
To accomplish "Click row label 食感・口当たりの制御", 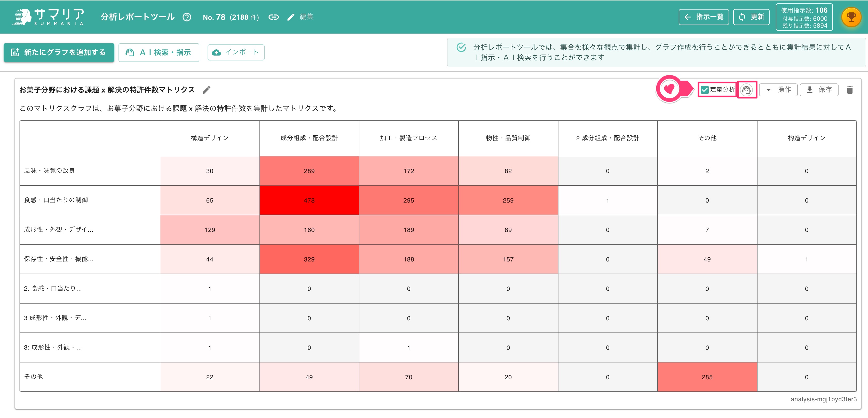I will 56,200.
